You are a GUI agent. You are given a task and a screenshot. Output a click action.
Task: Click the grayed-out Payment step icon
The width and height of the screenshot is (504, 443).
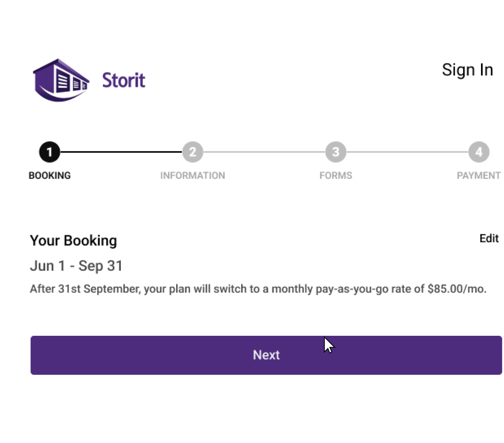(x=479, y=151)
